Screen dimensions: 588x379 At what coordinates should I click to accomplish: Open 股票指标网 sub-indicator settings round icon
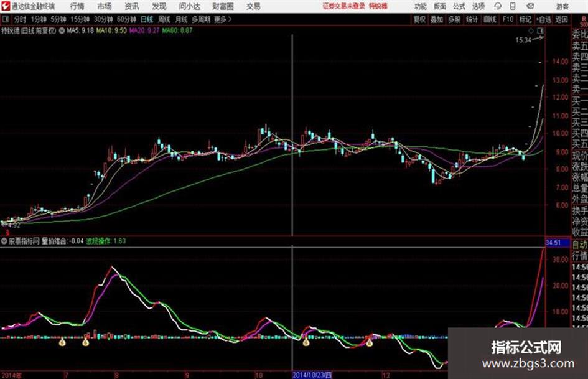(4, 241)
